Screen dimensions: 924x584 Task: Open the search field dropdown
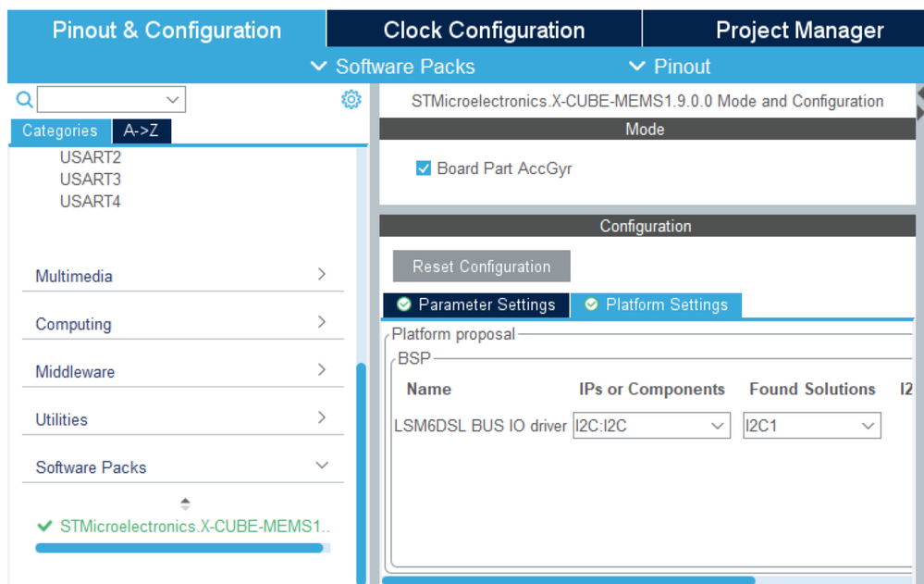[172, 99]
